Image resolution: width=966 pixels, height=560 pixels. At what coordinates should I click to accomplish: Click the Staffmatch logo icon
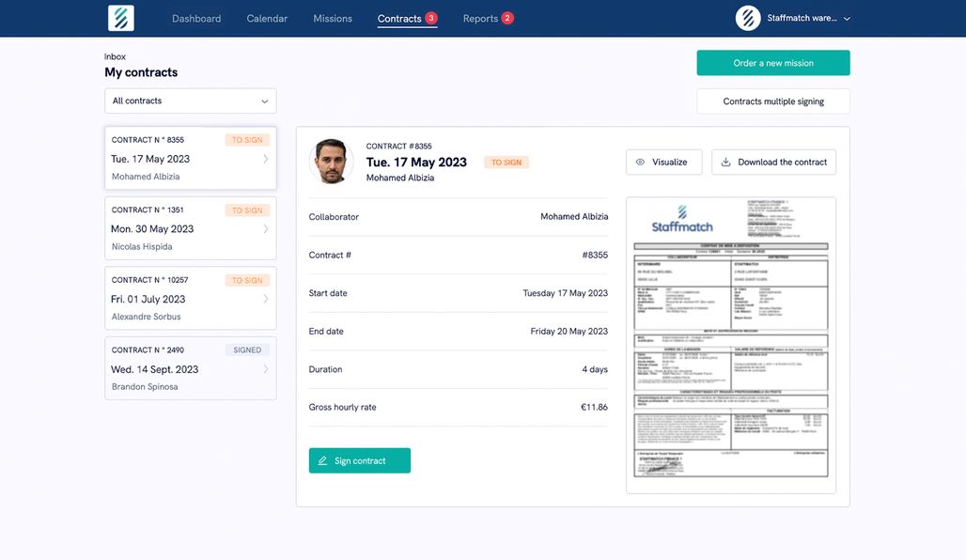click(x=120, y=17)
